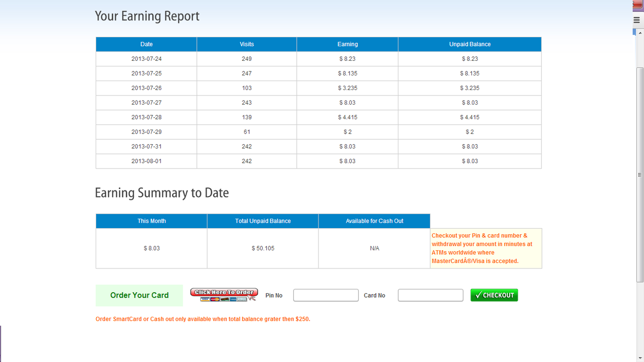Viewport: 644px width, 362px height.
Task: Select the 2013-07-28 date cell
Action: (146, 117)
